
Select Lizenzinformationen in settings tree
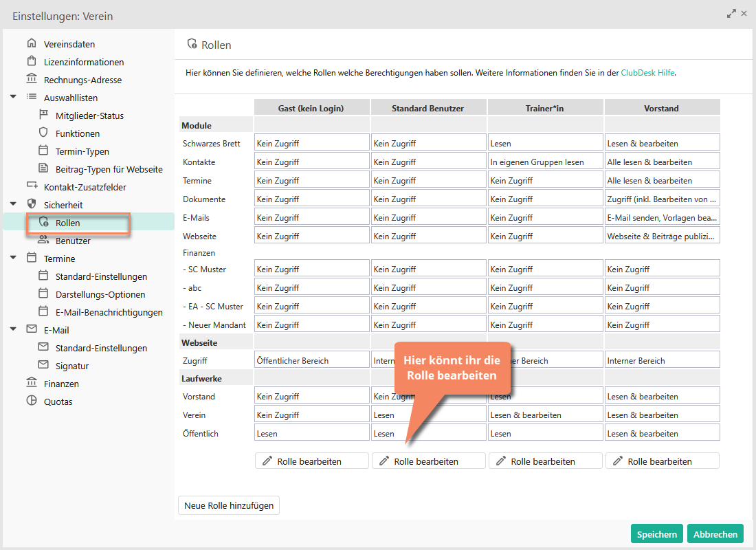[x=84, y=62]
